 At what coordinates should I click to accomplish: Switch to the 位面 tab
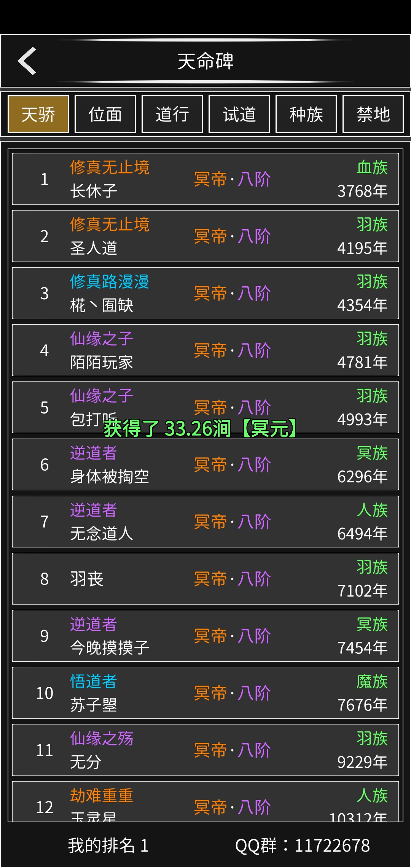click(105, 114)
